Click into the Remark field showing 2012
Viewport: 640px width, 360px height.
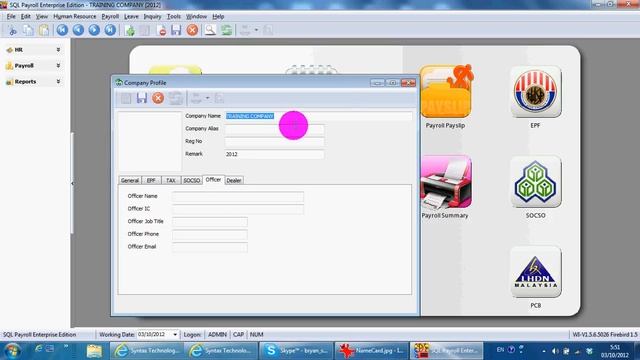[274, 154]
